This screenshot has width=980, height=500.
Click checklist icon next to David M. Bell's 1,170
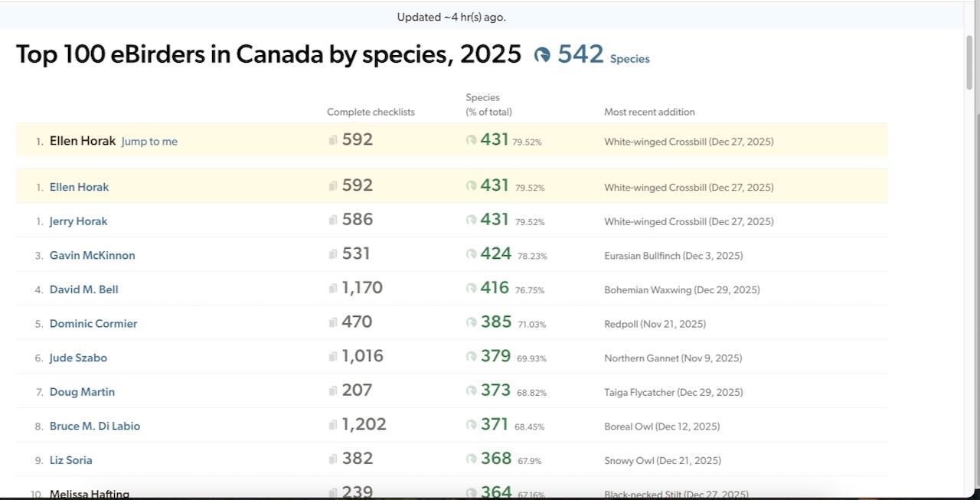pos(333,289)
